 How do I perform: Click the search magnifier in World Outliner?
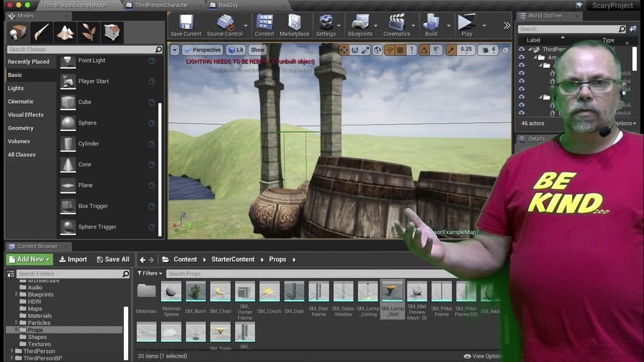(x=622, y=29)
